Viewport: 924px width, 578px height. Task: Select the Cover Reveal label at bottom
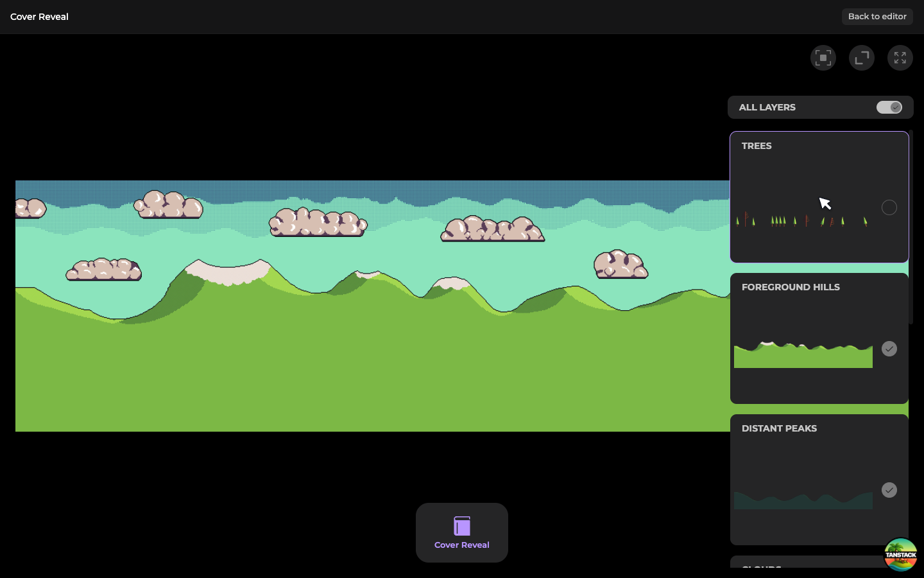click(x=462, y=545)
